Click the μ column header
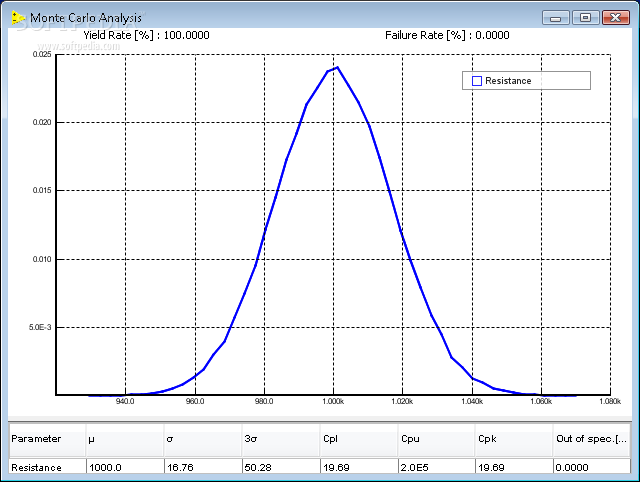640x482 pixels. coord(125,439)
